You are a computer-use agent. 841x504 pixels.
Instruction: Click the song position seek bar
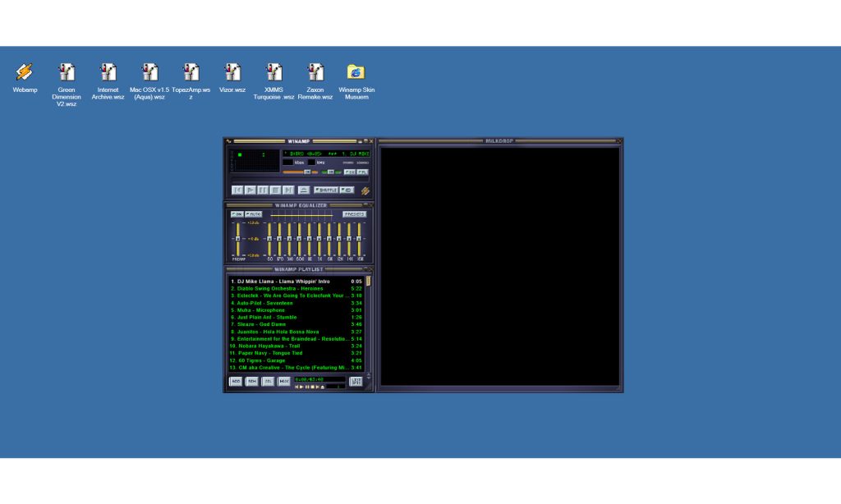click(x=301, y=180)
